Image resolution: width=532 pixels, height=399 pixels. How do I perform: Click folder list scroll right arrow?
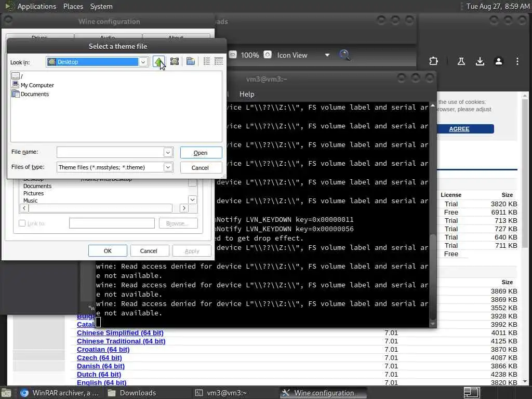(x=183, y=208)
